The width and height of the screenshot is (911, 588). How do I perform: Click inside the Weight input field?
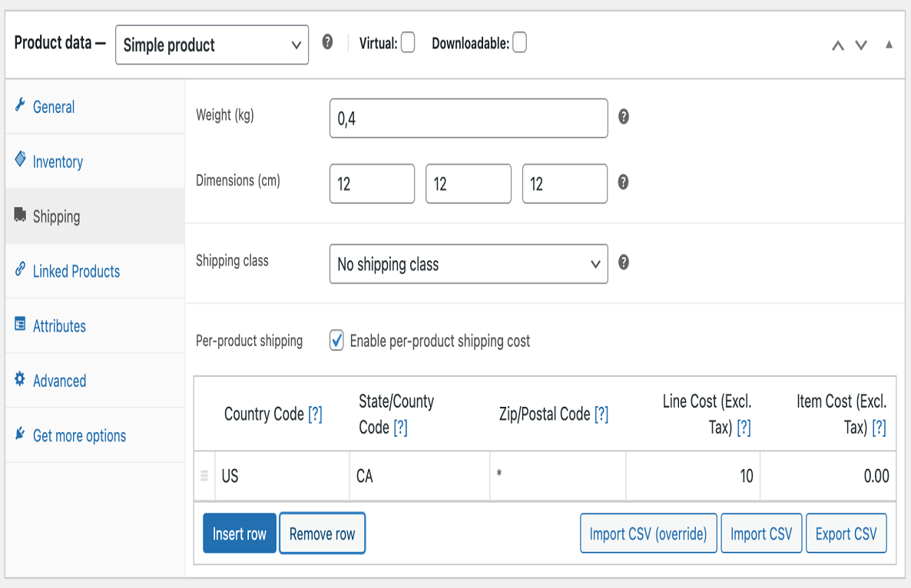point(469,117)
